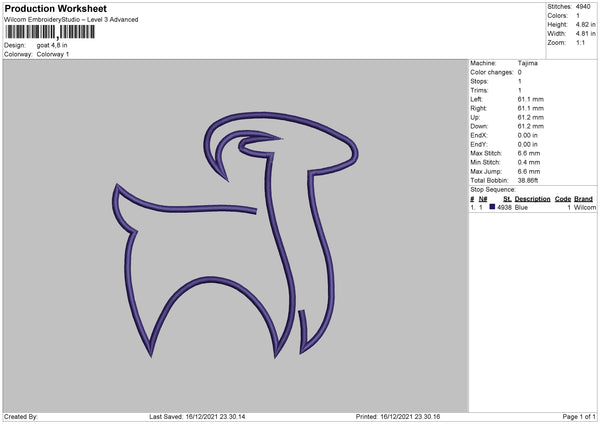Click the Stitches value 4940
Image resolution: width=600 pixels, height=424 pixels.
[x=583, y=7]
